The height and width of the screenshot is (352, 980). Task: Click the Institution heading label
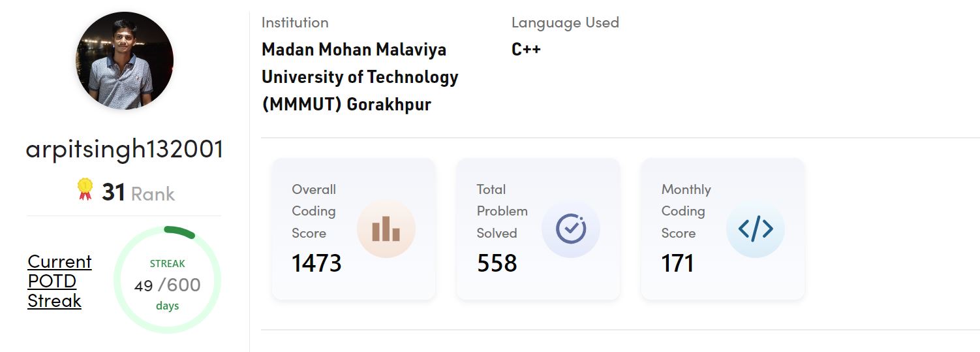pyautogui.click(x=295, y=22)
